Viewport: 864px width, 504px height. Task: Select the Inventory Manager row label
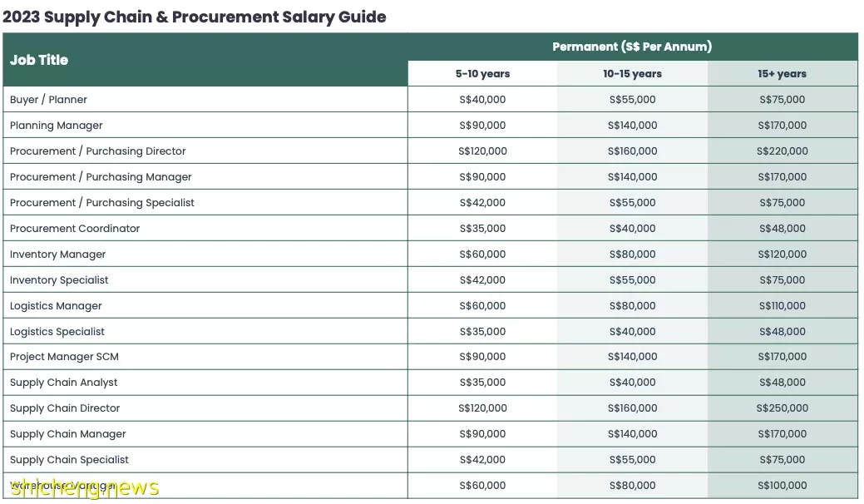58,254
